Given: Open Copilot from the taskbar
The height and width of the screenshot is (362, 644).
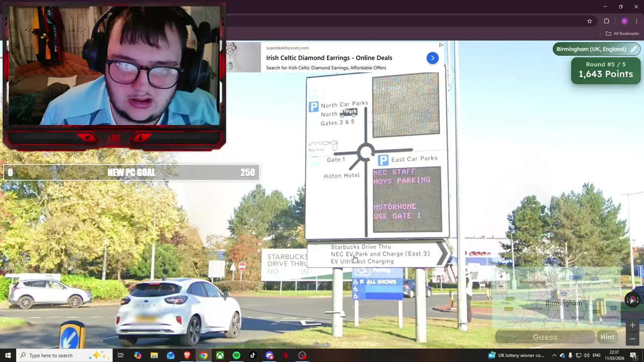Looking at the screenshot, I should point(137,355).
